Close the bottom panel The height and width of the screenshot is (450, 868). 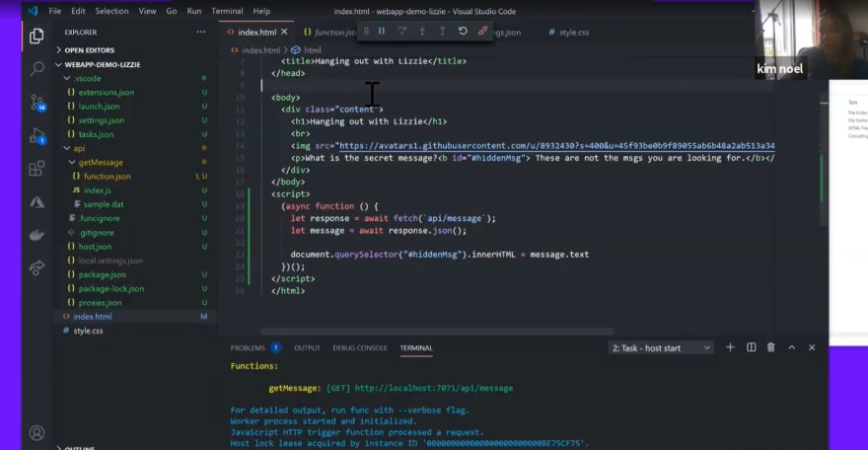812,347
